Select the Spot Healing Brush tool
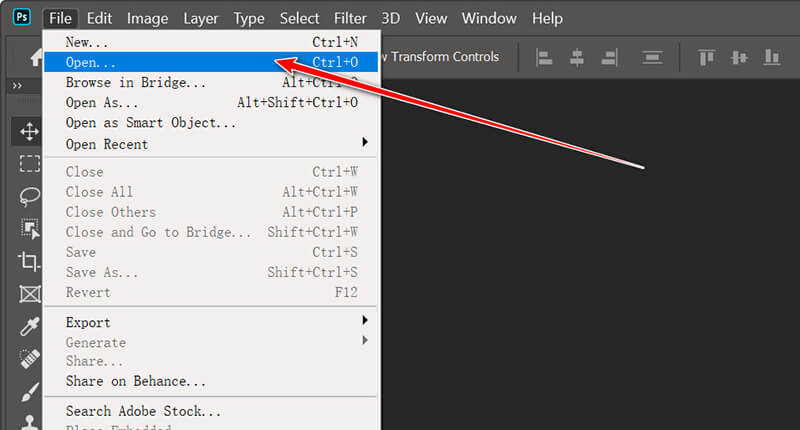This screenshot has height=430, width=800. [30, 359]
